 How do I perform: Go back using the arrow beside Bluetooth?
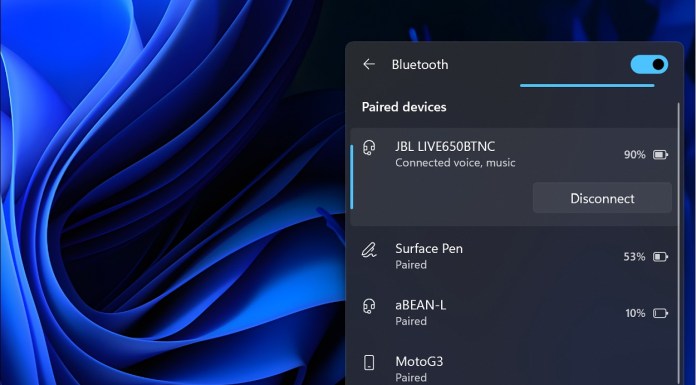(369, 64)
